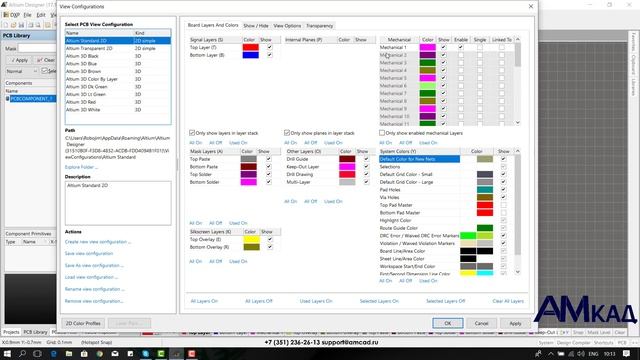This screenshot has width=640, height=360.
Task: Open the Windows notification center
Action: 626,354
